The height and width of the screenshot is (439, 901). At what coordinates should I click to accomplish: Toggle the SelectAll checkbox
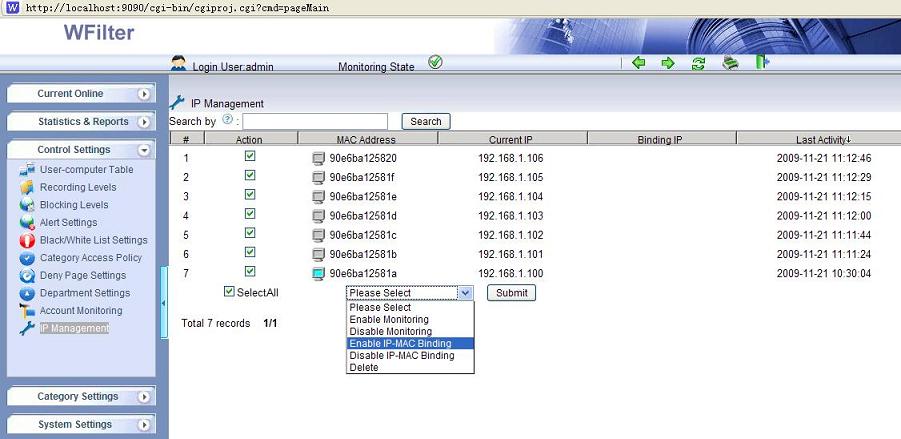click(x=229, y=291)
